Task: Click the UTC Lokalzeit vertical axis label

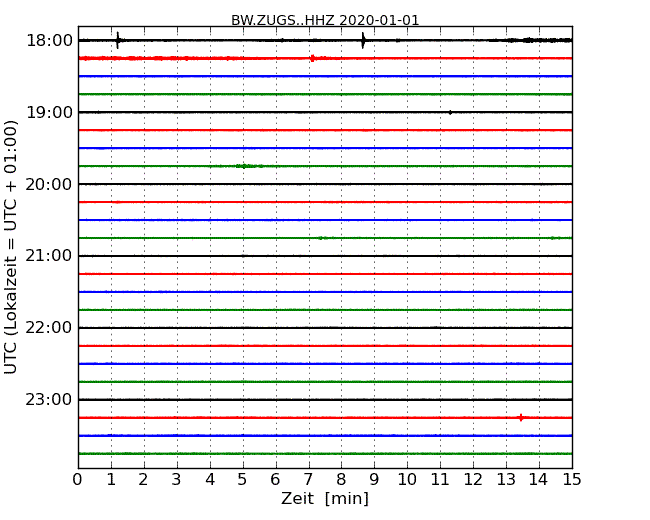Action: (11, 247)
